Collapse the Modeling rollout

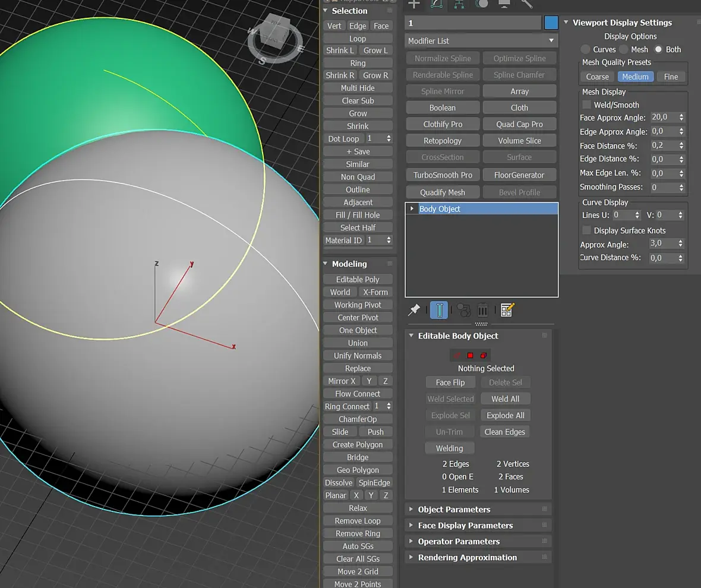[x=326, y=264]
